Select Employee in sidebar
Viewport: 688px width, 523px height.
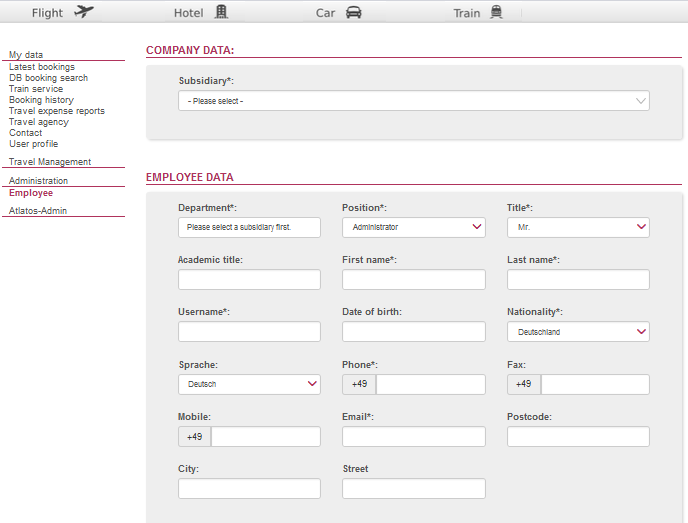click(31, 193)
